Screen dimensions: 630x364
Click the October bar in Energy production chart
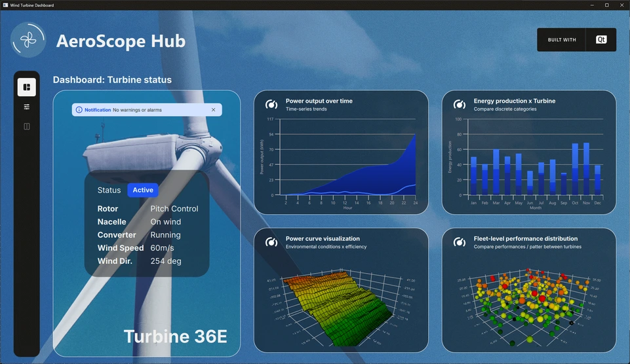[576, 169]
